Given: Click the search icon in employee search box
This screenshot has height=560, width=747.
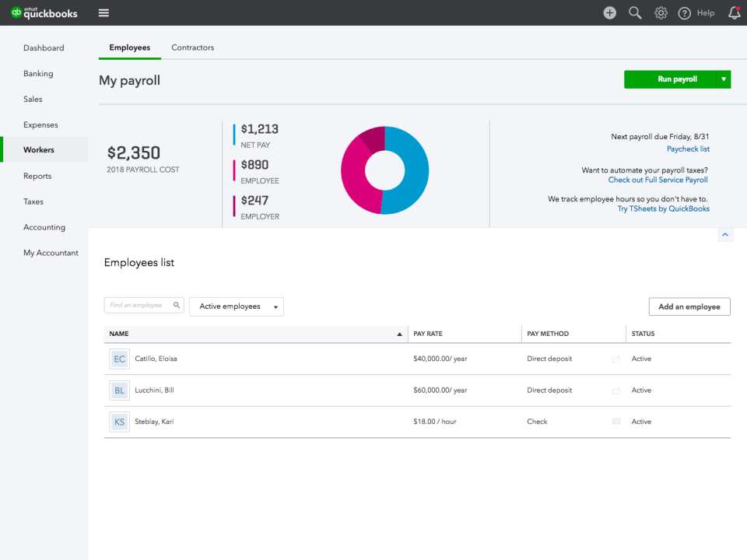Looking at the screenshot, I should (176, 305).
